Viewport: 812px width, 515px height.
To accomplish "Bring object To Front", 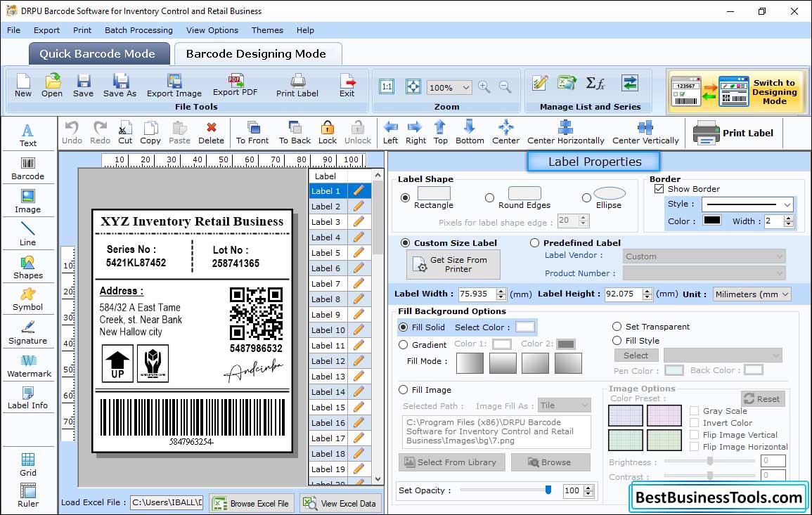I will point(252,133).
